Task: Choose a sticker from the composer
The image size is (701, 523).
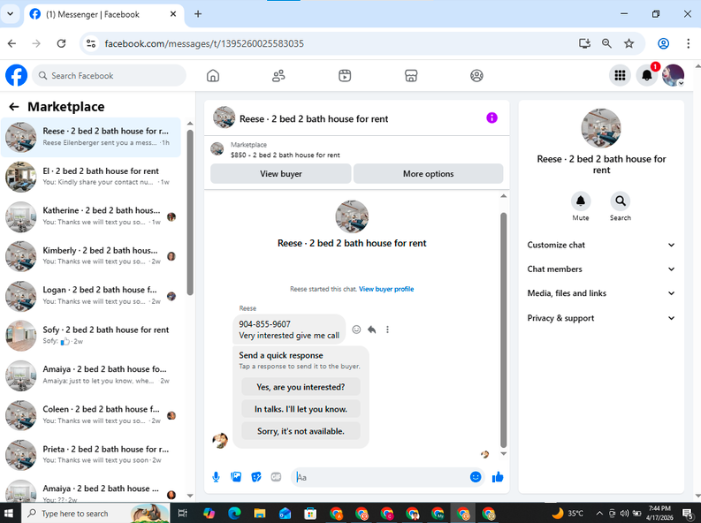Action: pyautogui.click(x=256, y=477)
